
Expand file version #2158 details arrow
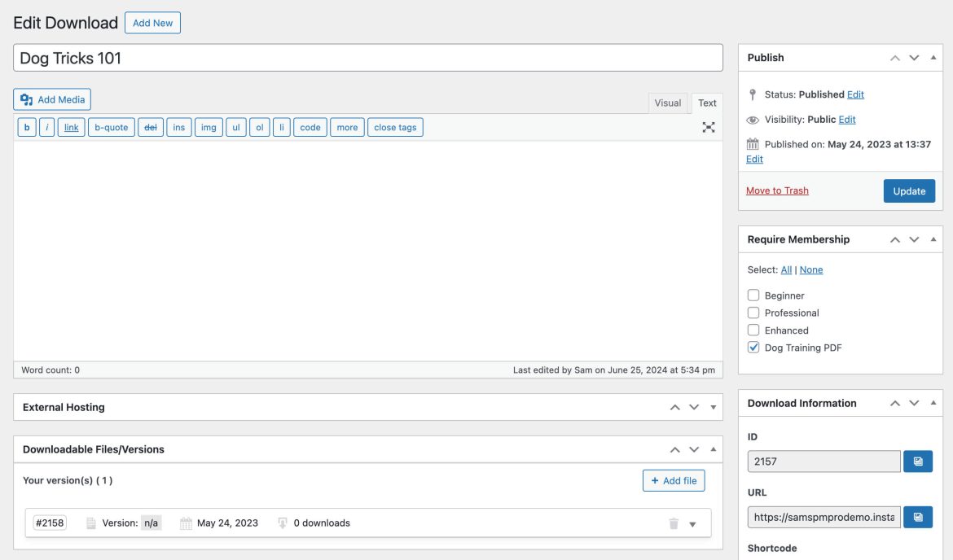pyautogui.click(x=693, y=524)
